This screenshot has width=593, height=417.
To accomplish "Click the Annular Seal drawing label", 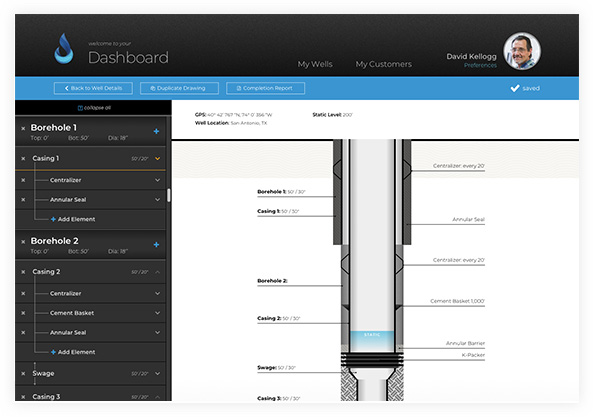I will 468,219.
